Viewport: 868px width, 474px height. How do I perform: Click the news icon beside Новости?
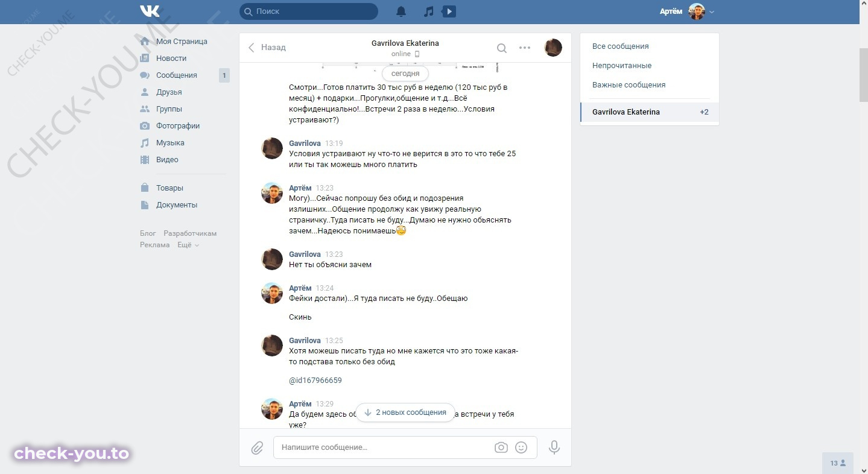coord(145,58)
